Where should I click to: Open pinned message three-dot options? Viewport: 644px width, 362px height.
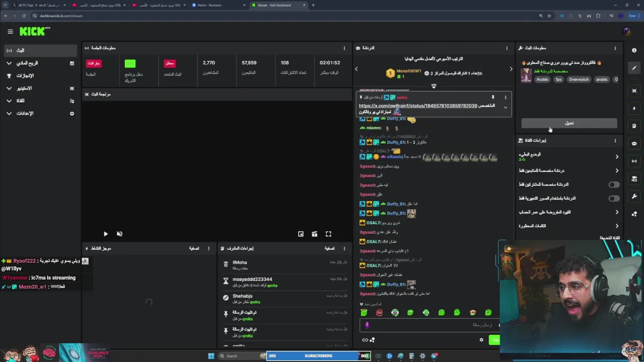point(506,98)
